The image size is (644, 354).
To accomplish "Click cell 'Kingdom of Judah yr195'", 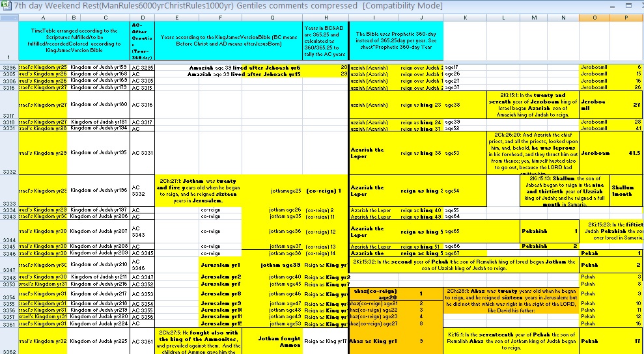I will point(98,153).
